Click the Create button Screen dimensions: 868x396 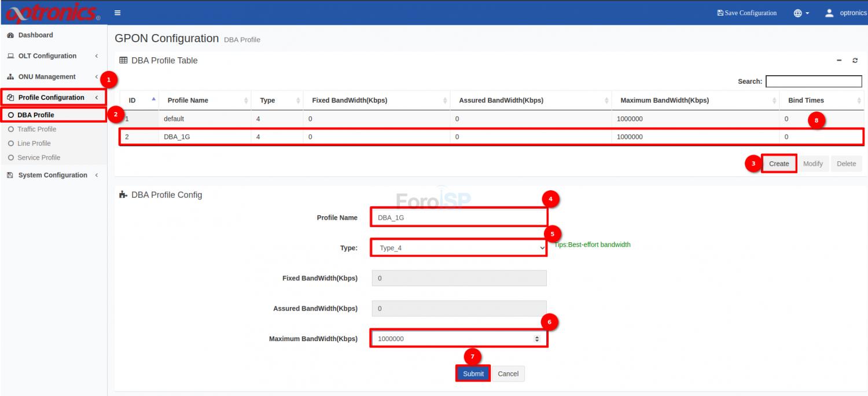779,164
